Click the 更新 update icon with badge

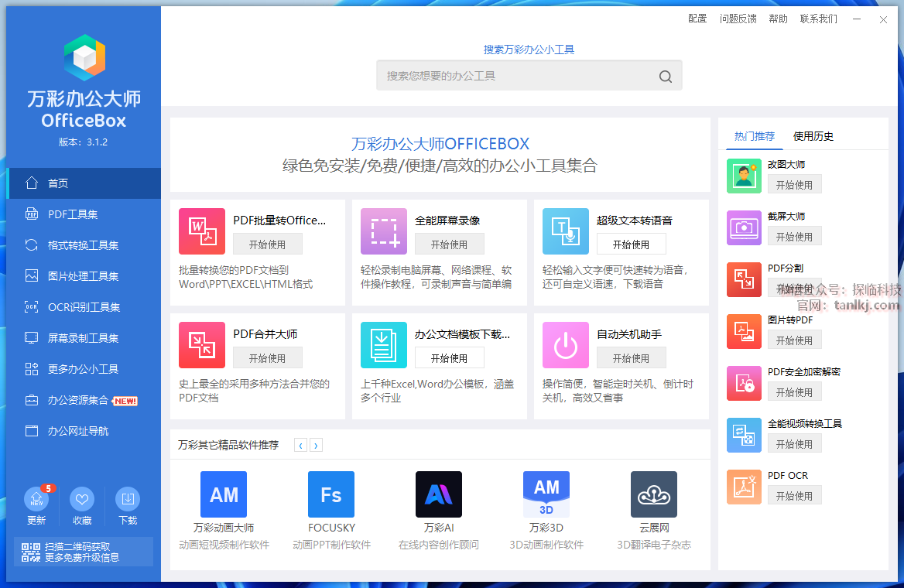[x=36, y=499]
